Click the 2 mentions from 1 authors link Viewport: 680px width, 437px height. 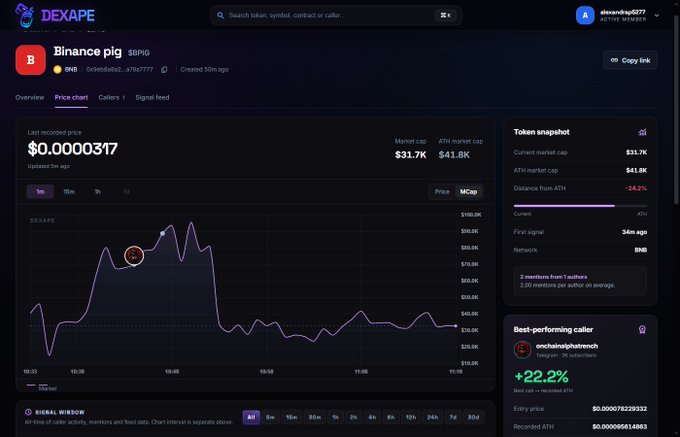tap(553, 277)
